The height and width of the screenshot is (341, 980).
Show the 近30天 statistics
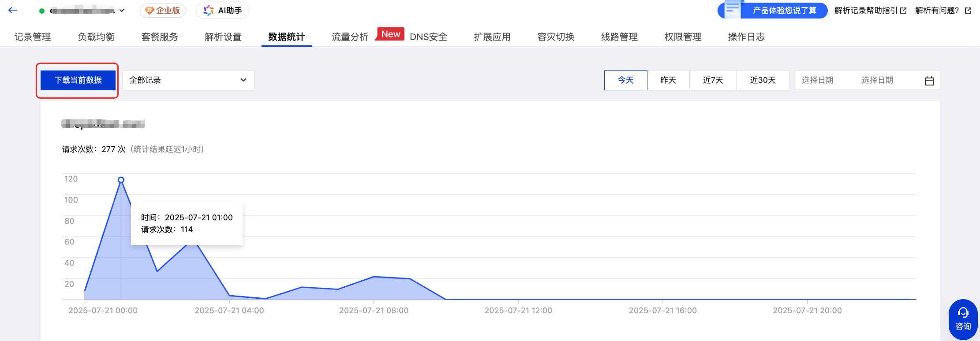tap(763, 80)
